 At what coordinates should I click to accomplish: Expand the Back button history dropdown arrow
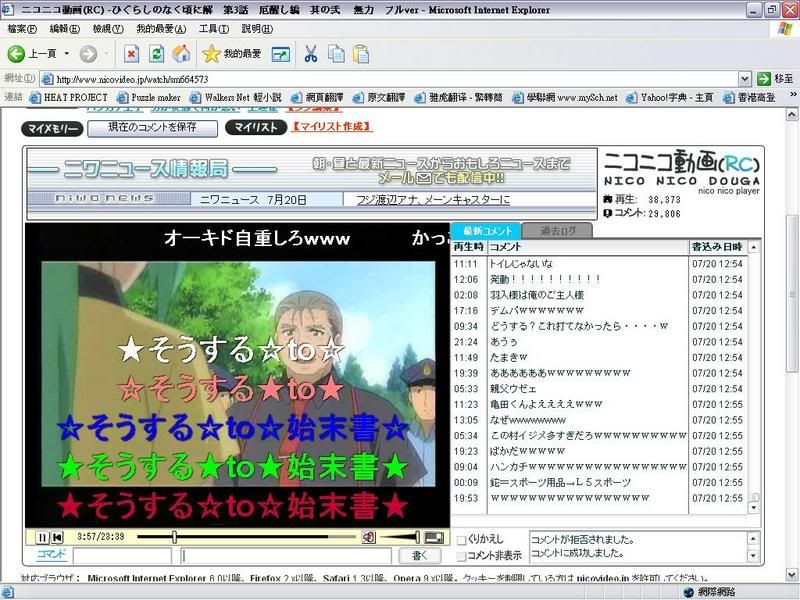tap(67, 54)
